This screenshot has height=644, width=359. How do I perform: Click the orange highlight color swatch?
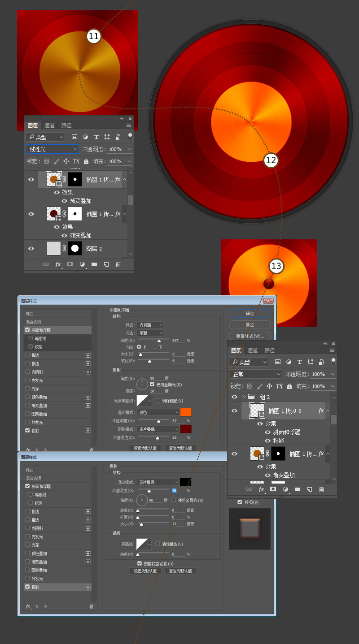[x=185, y=412]
